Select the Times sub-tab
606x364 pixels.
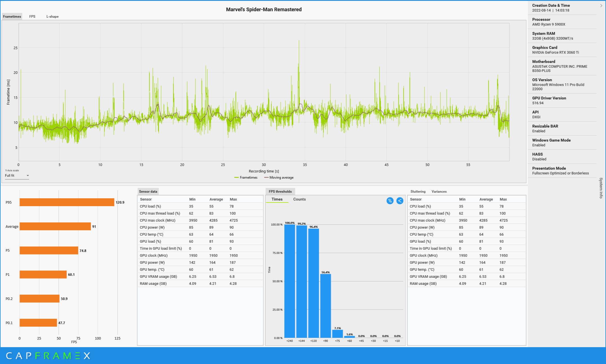pos(277,199)
